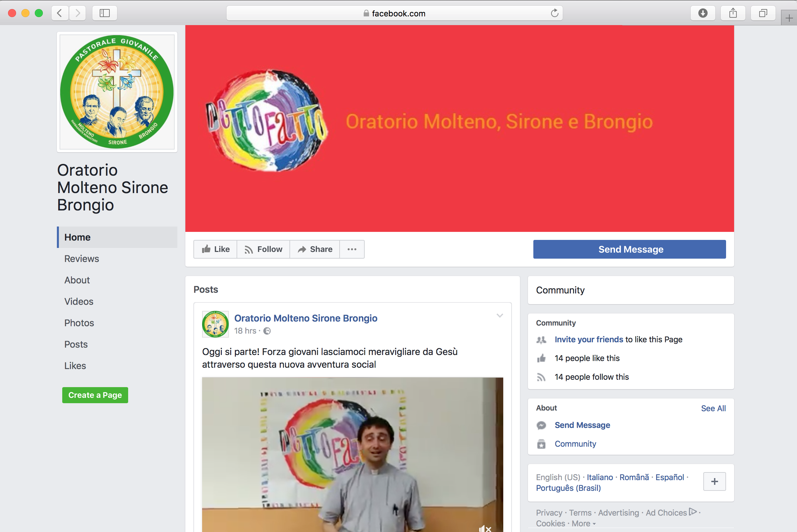Open the three-dot more options menu
The image size is (797, 532).
click(352, 249)
